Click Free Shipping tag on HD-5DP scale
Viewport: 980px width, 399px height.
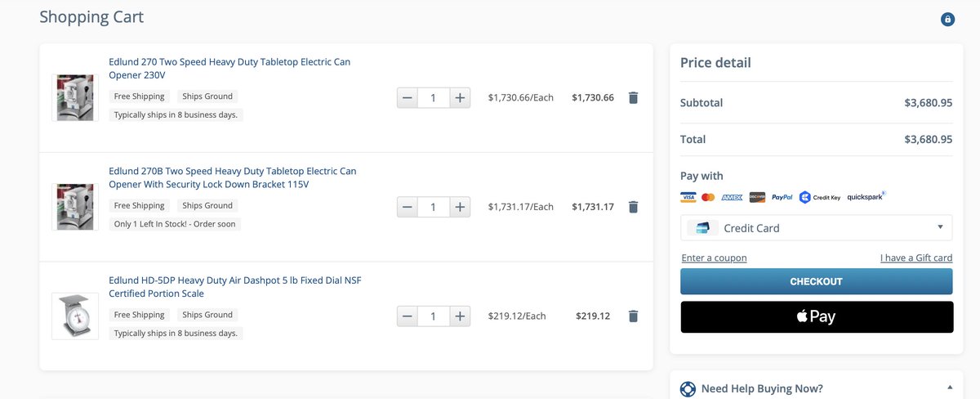pos(139,315)
